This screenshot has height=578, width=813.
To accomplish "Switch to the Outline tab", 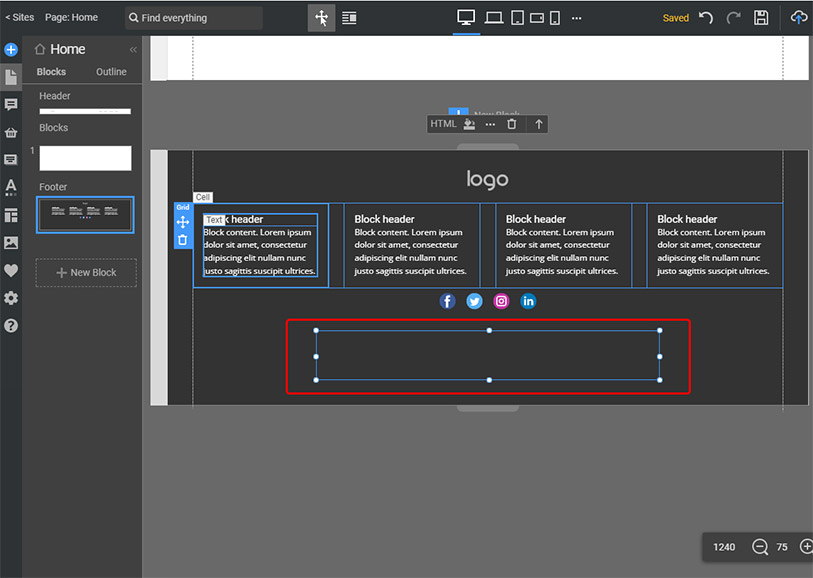I will click(111, 72).
